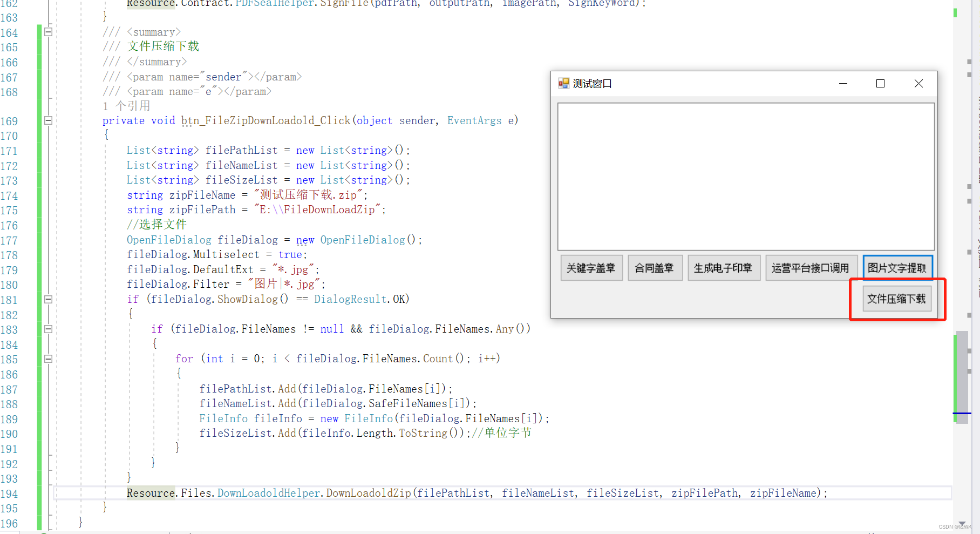This screenshot has width=980, height=534.
Task: Collapse the btn_FileZipDownLoadold_Click method
Action: [x=47, y=121]
